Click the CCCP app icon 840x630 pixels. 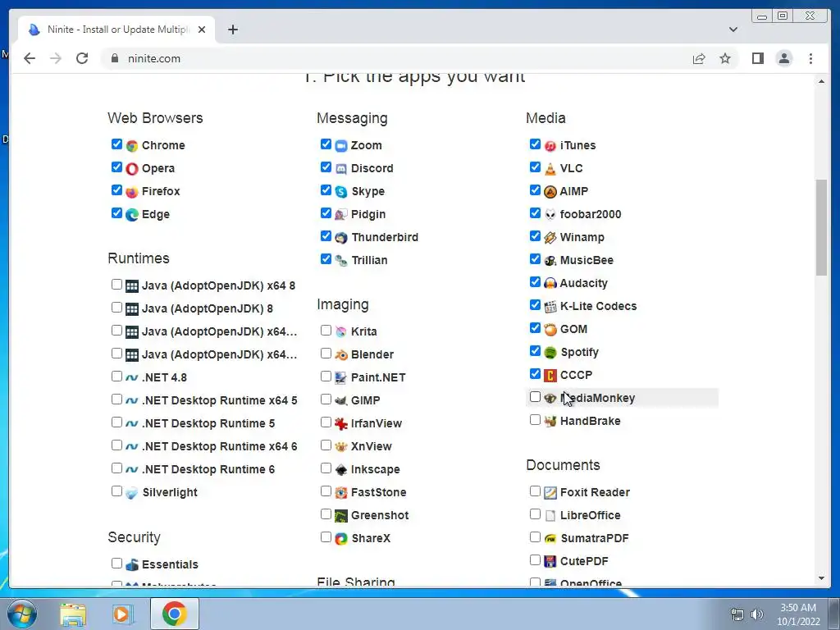click(x=550, y=376)
